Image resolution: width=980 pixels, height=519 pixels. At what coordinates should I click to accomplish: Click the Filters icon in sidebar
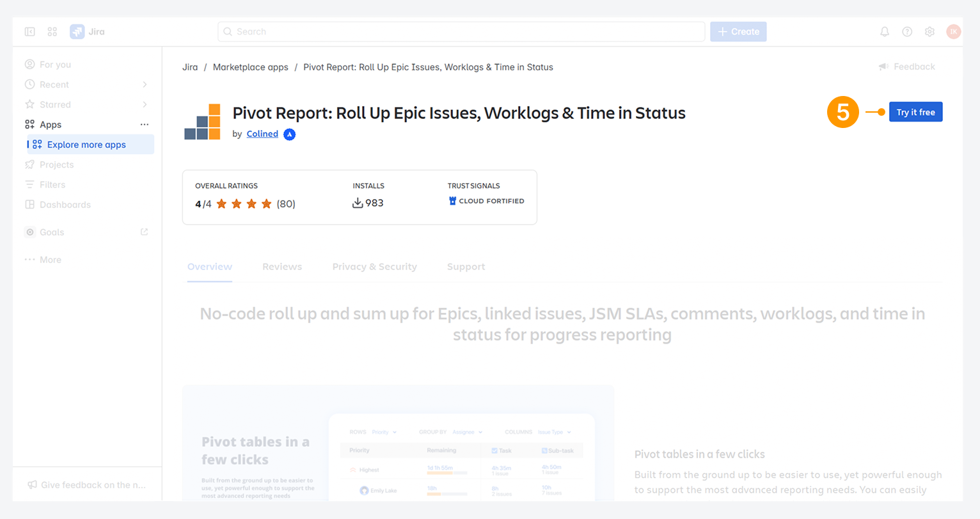[x=29, y=184]
